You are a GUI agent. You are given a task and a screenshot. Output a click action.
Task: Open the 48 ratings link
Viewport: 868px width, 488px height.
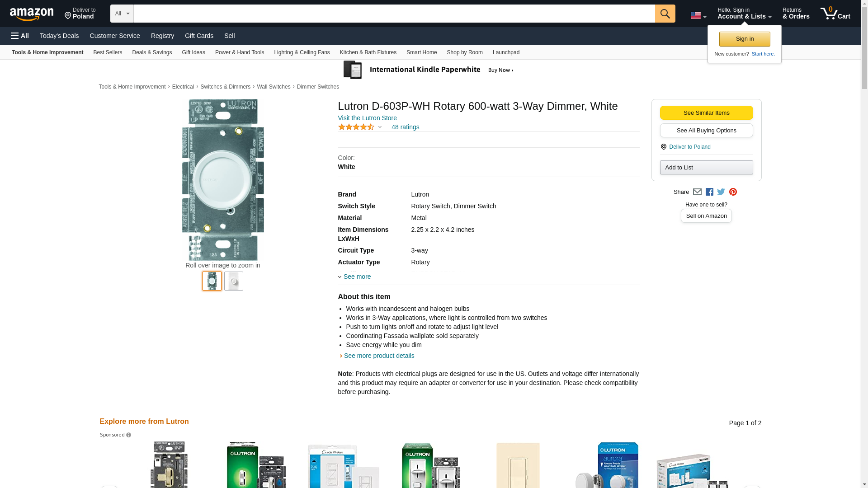click(x=405, y=127)
